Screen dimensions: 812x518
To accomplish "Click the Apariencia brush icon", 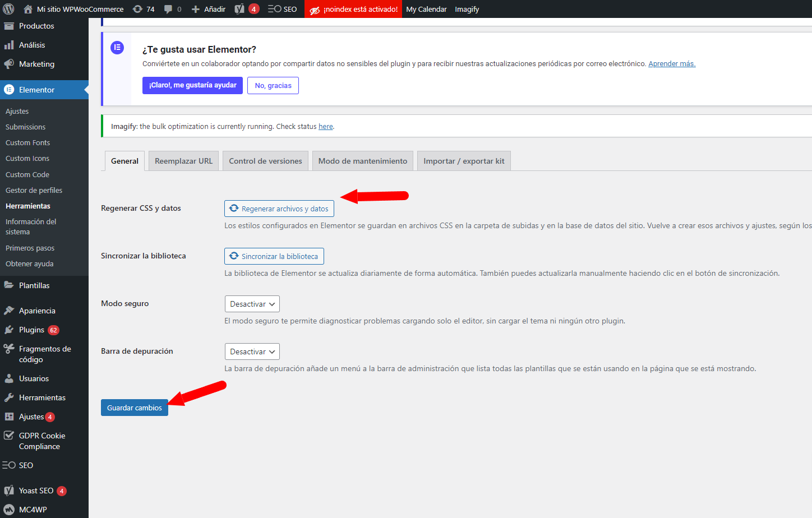I will pos(9,311).
